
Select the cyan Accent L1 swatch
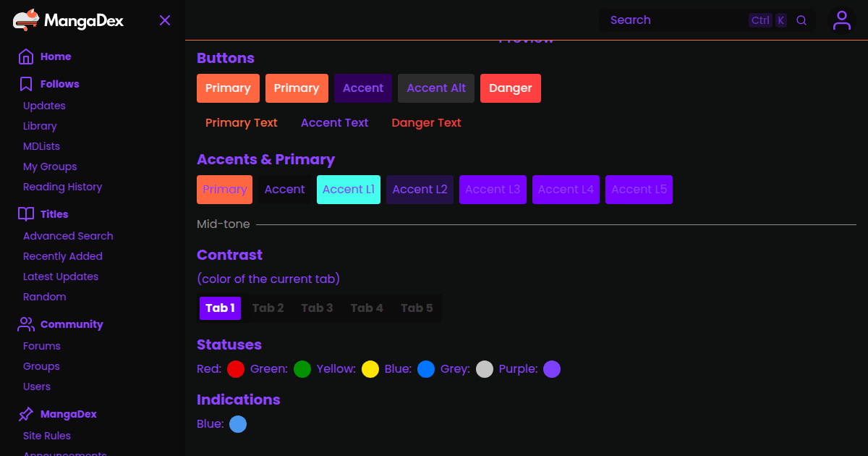[349, 190]
